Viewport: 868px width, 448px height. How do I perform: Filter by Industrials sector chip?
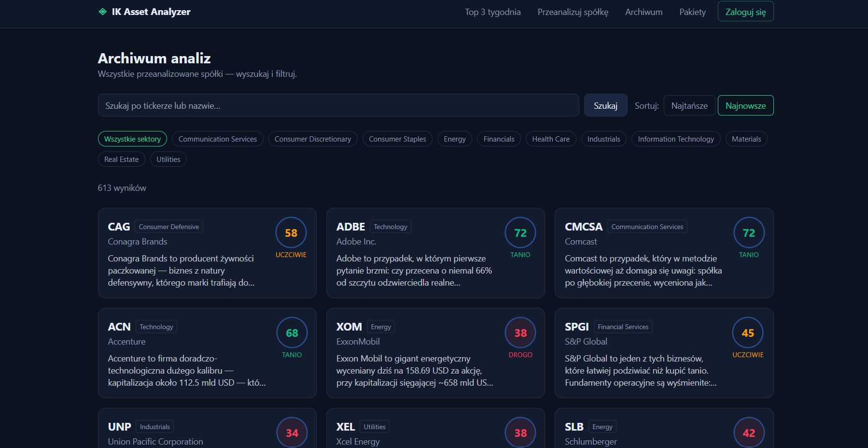(x=603, y=139)
